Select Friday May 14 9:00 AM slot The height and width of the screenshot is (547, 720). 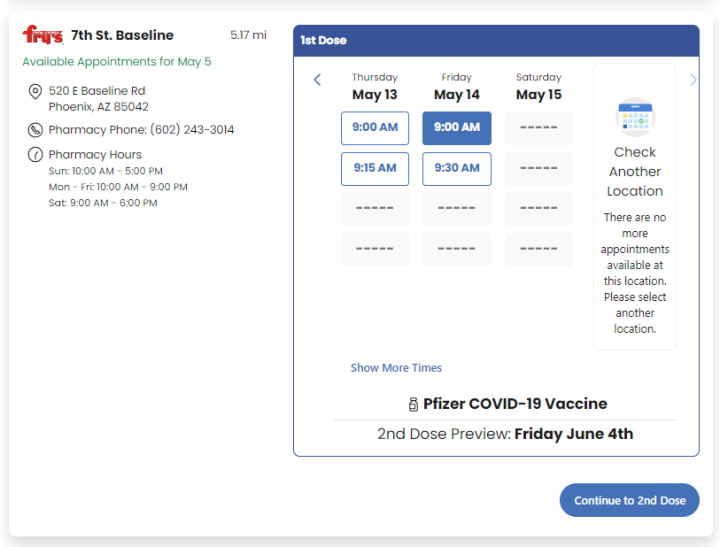(457, 128)
